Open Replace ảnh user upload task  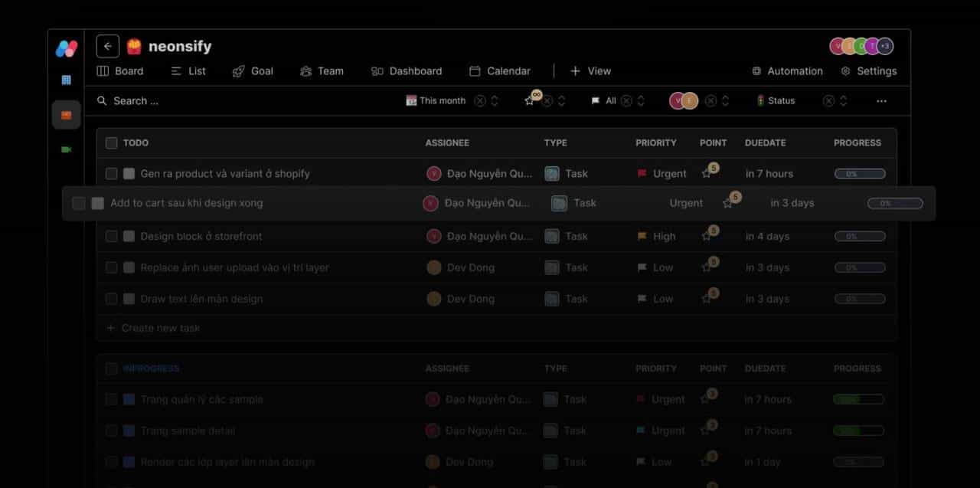point(235,268)
